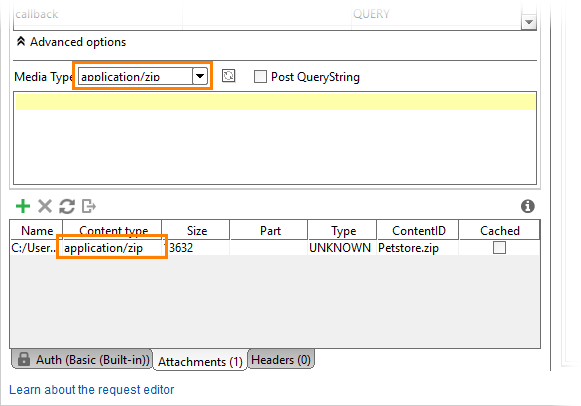Open Media Type dropdown arrow

click(x=200, y=76)
